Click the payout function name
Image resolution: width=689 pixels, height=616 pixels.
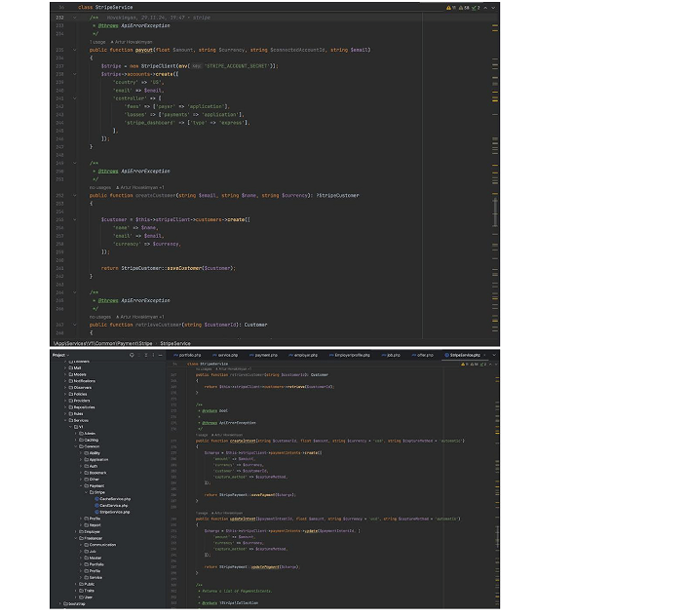143,50
